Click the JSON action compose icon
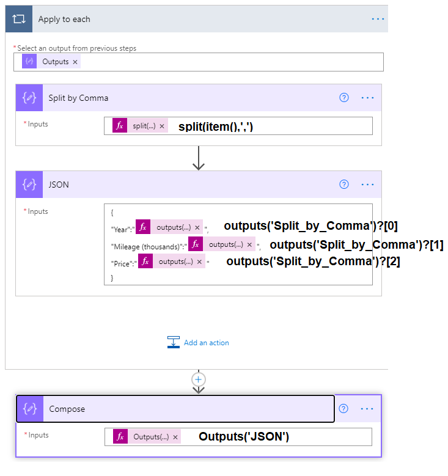The height and width of the screenshot is (476, 448). pos(29,185)
